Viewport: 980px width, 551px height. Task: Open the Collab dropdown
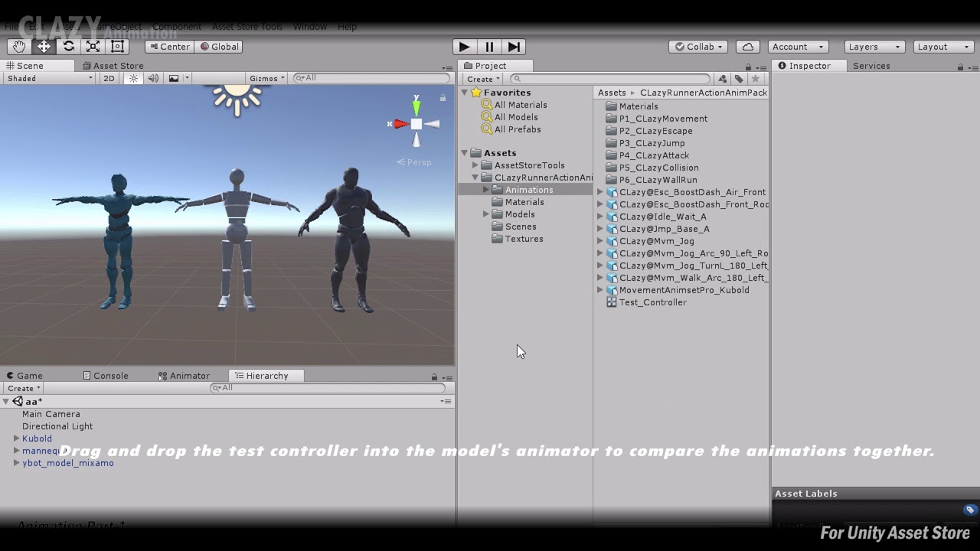[x=698, y=47]
